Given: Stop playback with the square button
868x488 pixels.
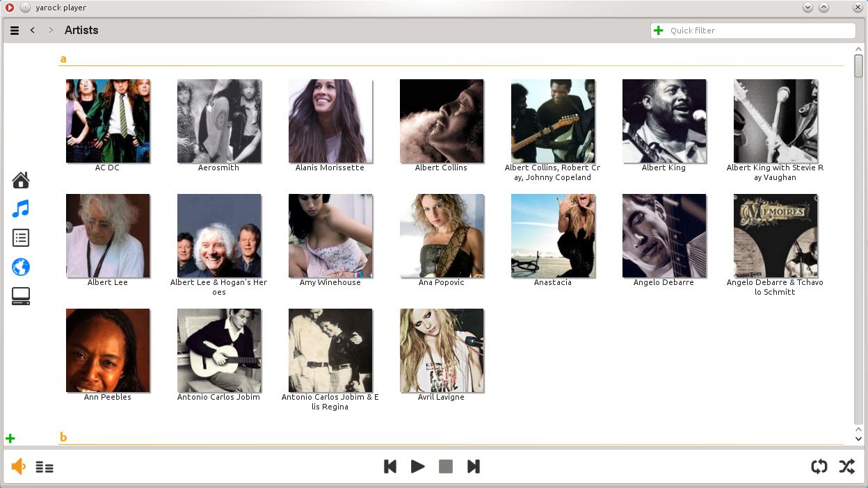Looking at the screenshot, I should (x=446, y=466).
